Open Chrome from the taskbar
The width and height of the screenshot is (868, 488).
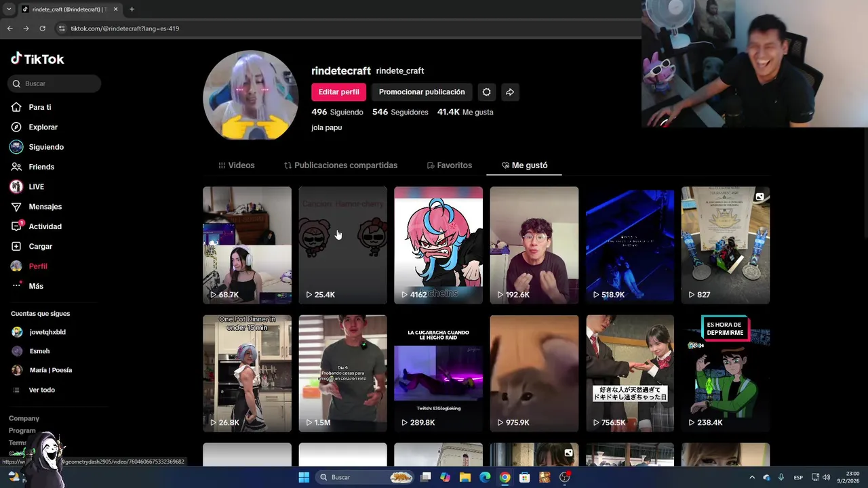click(505, 477)
